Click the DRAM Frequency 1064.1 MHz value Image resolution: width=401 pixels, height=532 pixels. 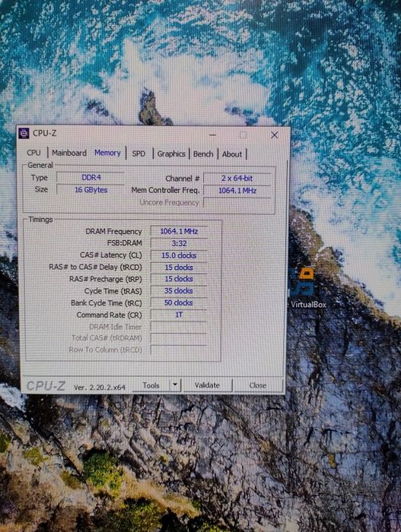tap(179, 231)
